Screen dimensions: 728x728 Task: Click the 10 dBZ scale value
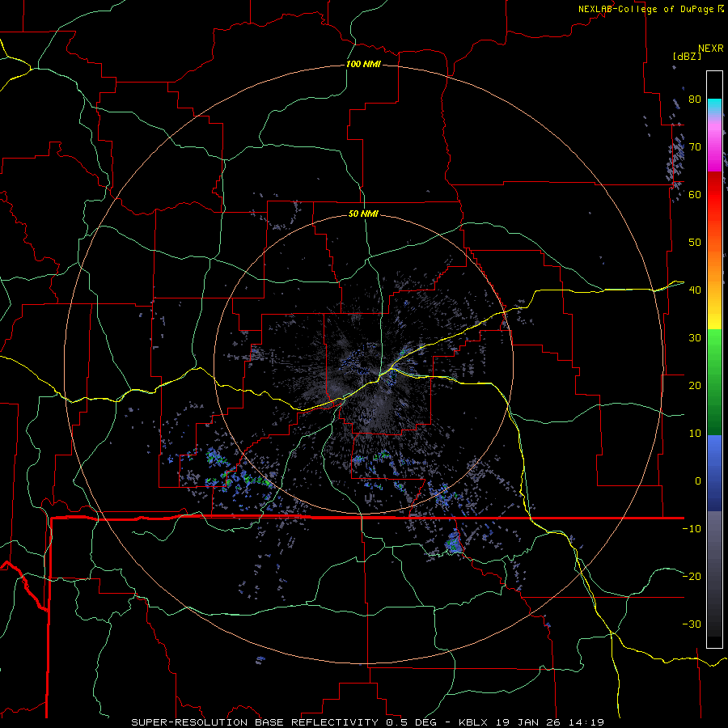point(695,434)
